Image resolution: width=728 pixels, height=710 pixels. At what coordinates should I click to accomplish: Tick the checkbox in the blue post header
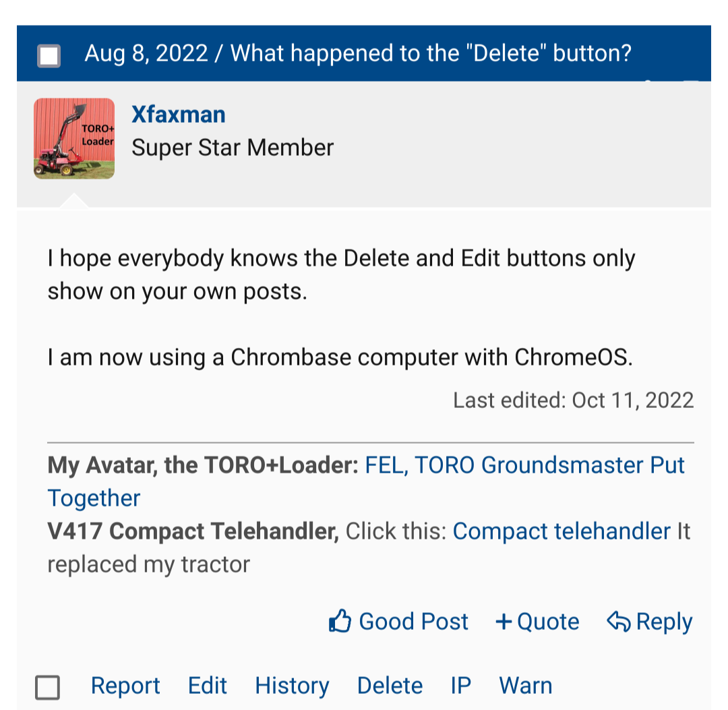pos(49,55)
